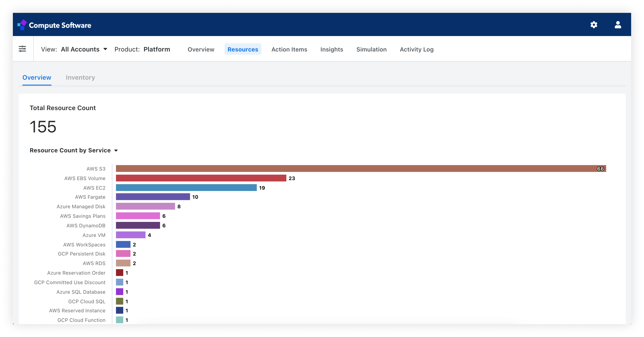Click the AWS EC2 bar
Image resolution: width=644 pixels, height=337 pixels.
(186, 187)
